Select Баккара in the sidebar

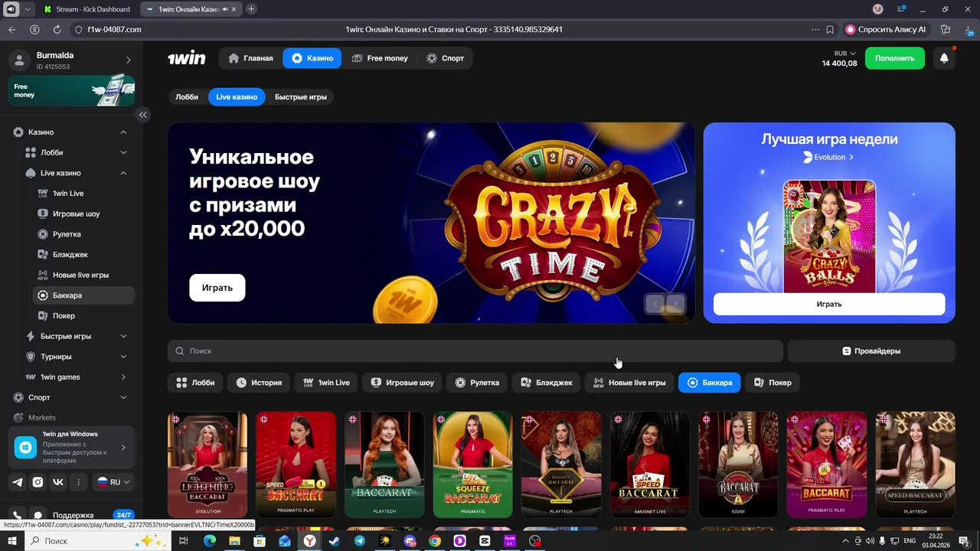point(83,295)
